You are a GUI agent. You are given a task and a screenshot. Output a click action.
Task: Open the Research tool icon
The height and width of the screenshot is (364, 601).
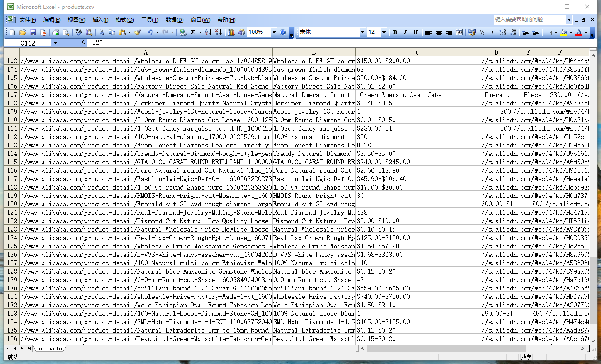89,32
